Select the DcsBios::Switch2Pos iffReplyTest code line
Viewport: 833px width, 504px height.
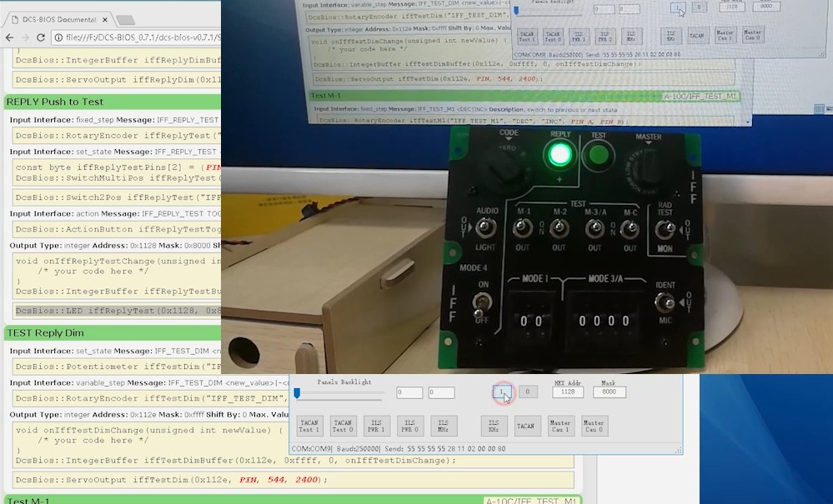[117, 197]
